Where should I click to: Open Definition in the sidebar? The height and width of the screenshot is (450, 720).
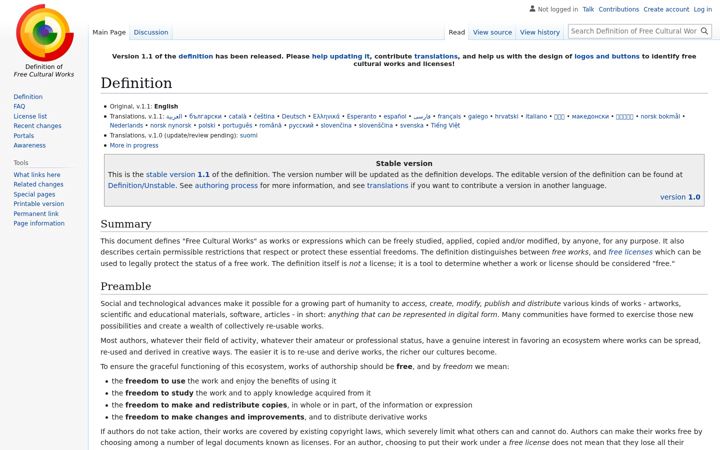[x=28, y=96]
